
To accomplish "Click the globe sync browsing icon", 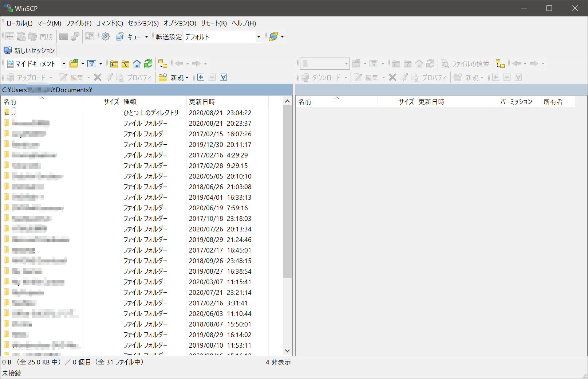I will (273, 37).
